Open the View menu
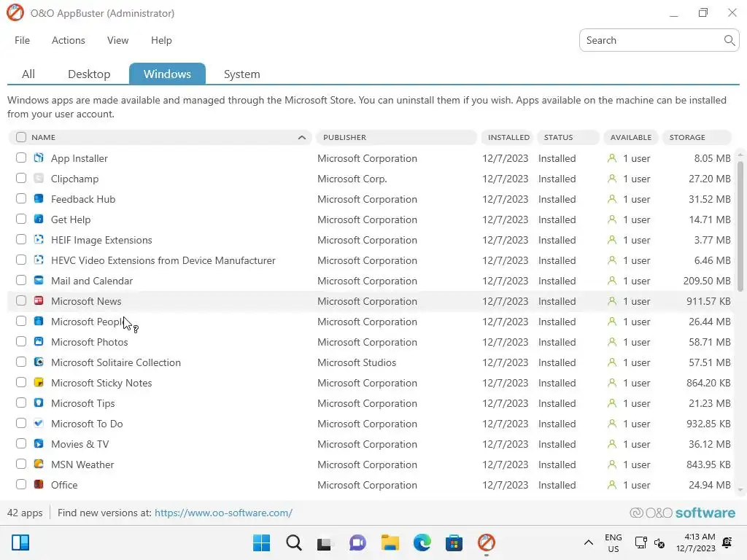747x560 pixels. point(117,41)
